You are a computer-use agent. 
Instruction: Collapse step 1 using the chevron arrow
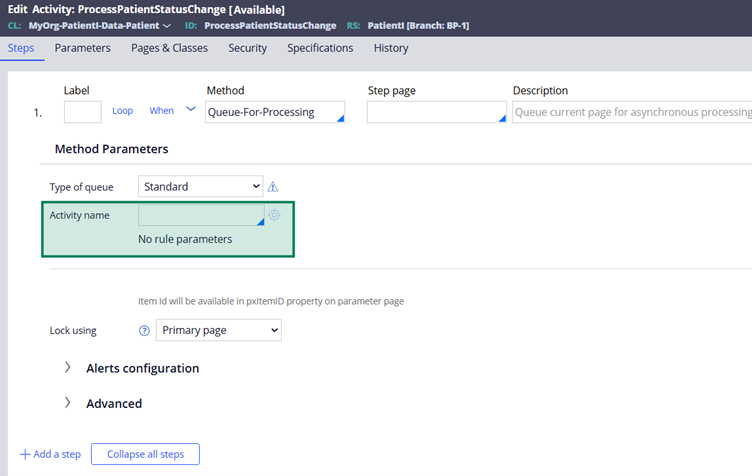point(191,110)
